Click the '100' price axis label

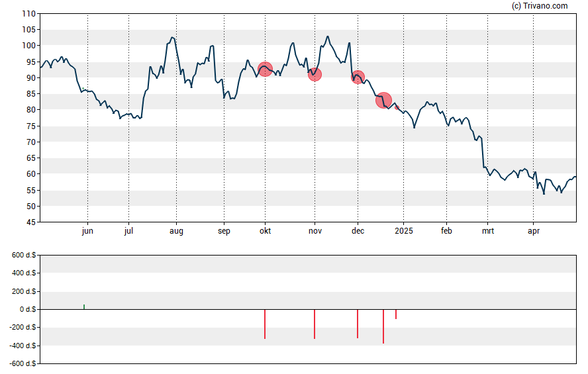click(x=29, y=46)
